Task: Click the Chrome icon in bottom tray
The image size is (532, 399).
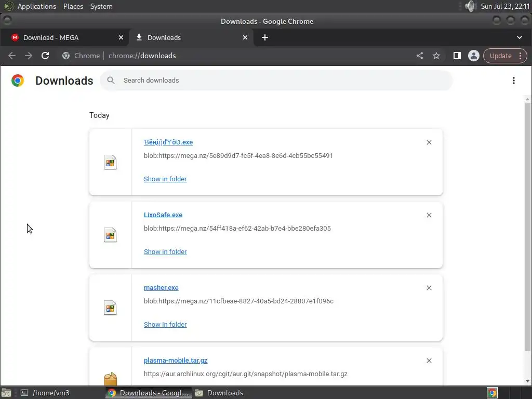Action: point(492,393)
